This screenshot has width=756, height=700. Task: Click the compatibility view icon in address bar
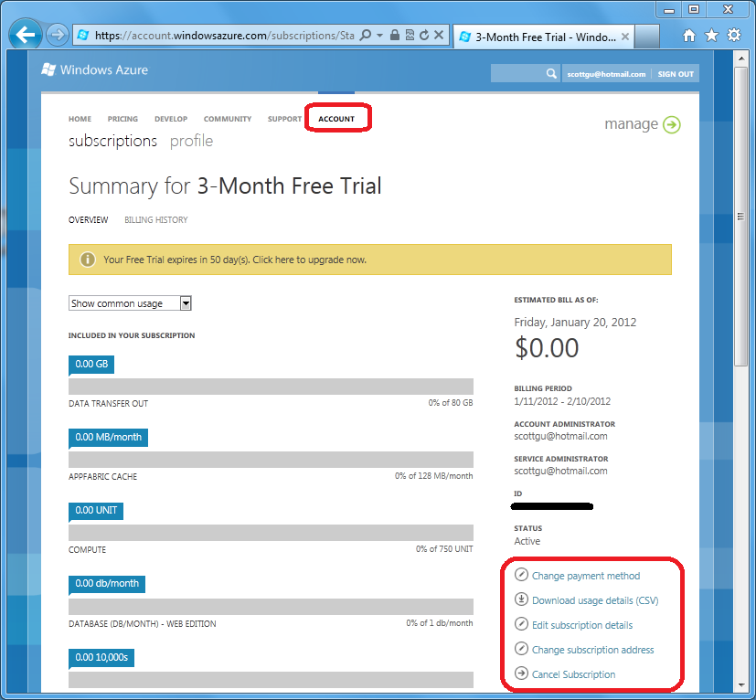pyautogui.click(x=410, y=35)
